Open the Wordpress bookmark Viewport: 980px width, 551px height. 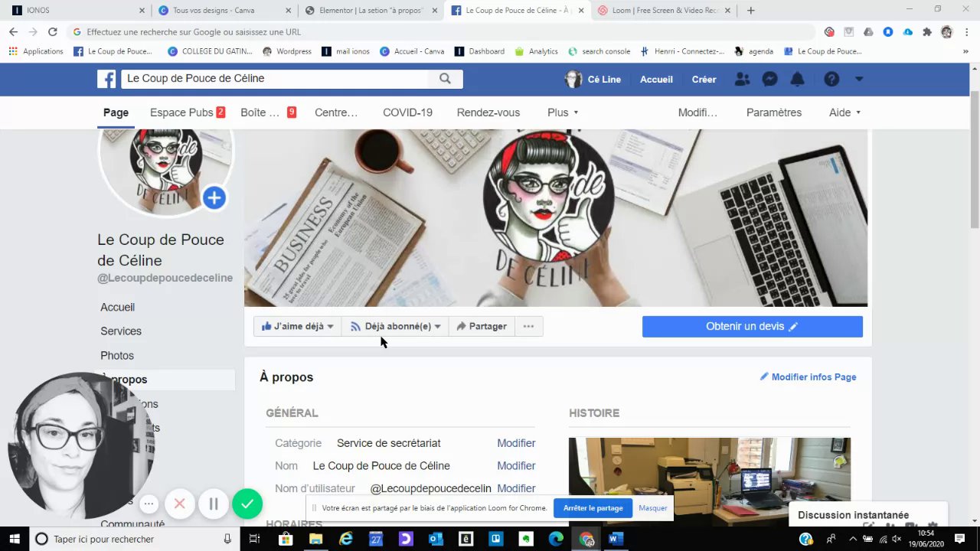[x=287, y=51]
